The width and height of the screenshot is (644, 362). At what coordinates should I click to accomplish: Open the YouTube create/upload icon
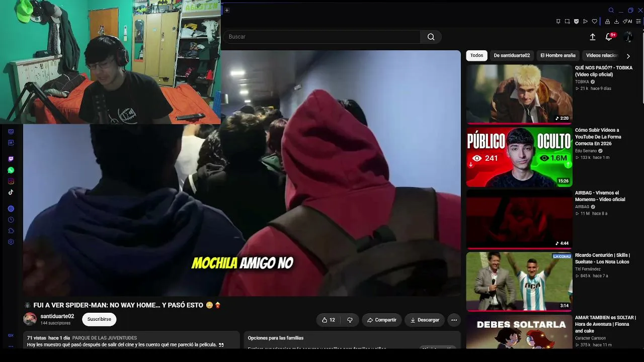(593, 37)
